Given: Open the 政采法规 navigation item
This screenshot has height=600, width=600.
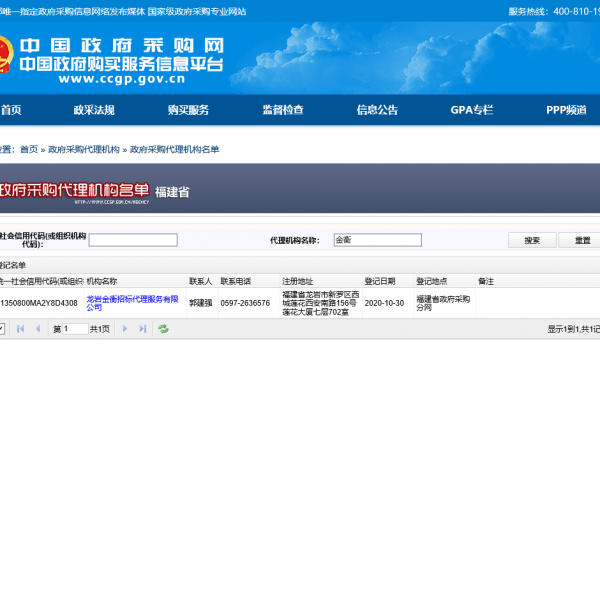Looking at the screenshot, I should [x=94, y=110].
